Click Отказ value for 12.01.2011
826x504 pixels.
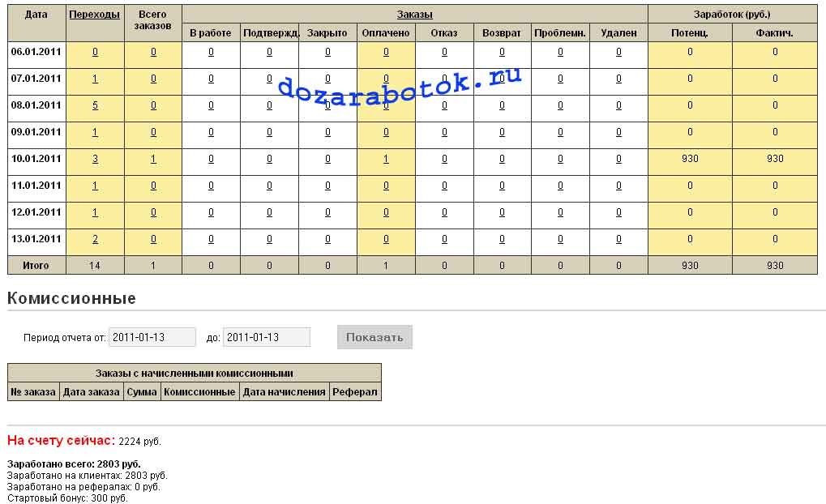click(444, 212)
